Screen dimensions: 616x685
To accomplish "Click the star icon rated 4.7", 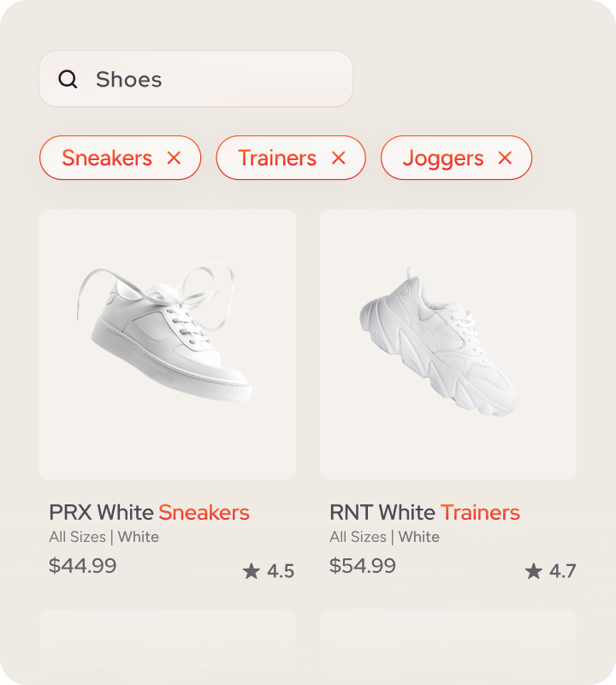I will pyautogui.click(x=534, y=571).
